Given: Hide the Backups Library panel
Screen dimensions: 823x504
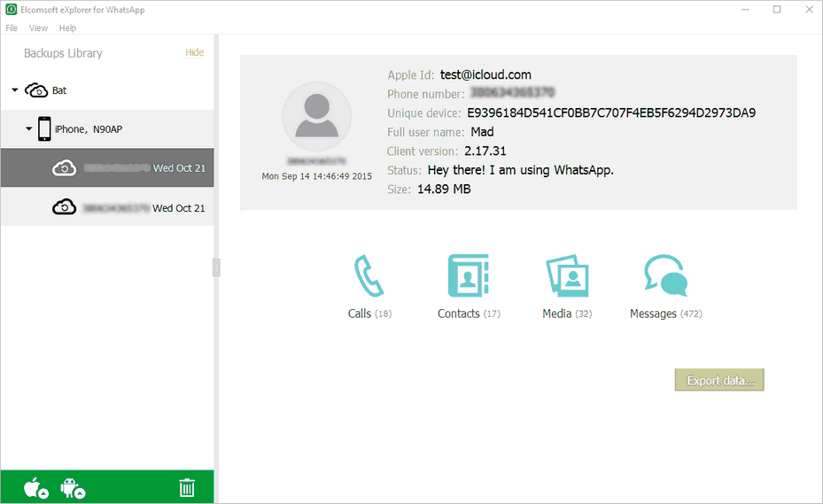Looking at the screenshot, I should [194, 52].
